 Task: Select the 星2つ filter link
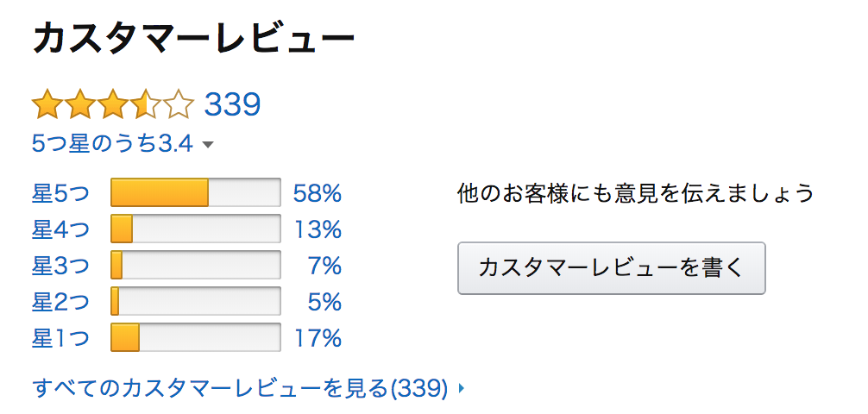point(60,302)
